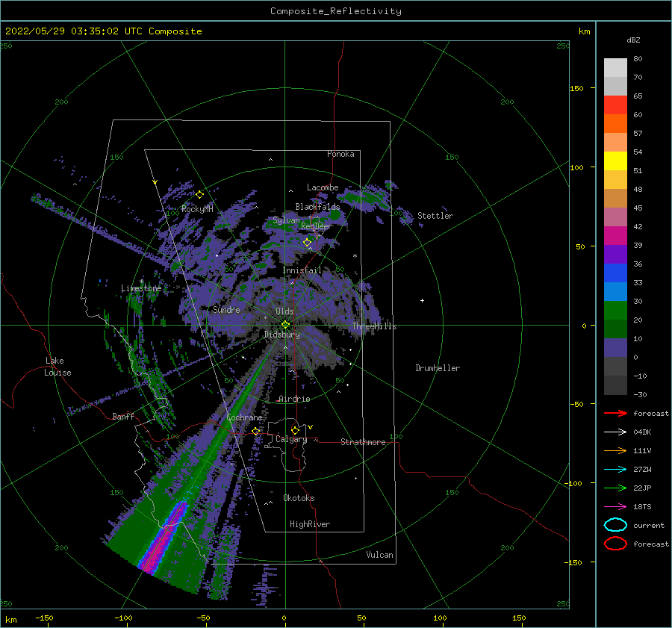Click the white asterisk marker above Limestone

(x=141, y=282)
